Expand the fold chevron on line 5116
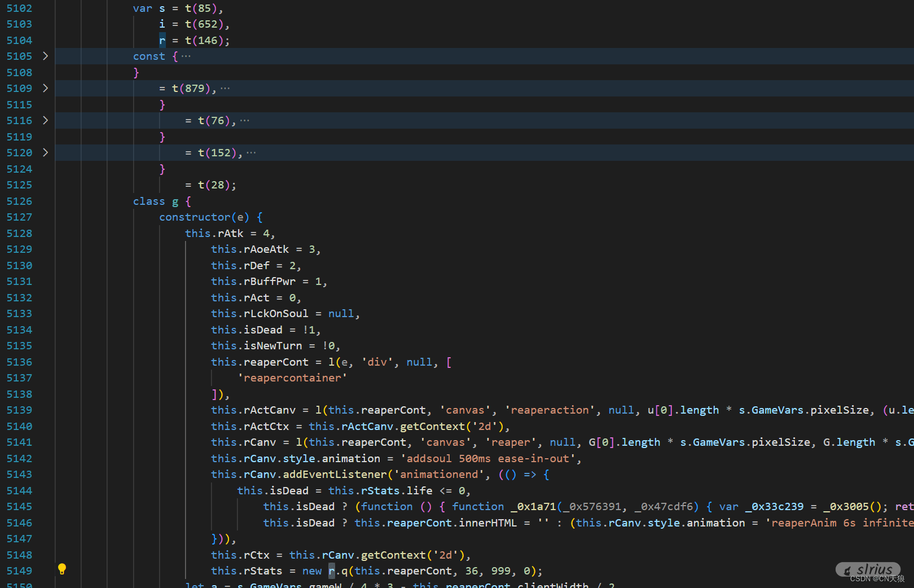Viewport: 914px width, 588px height. click(45, 120)
